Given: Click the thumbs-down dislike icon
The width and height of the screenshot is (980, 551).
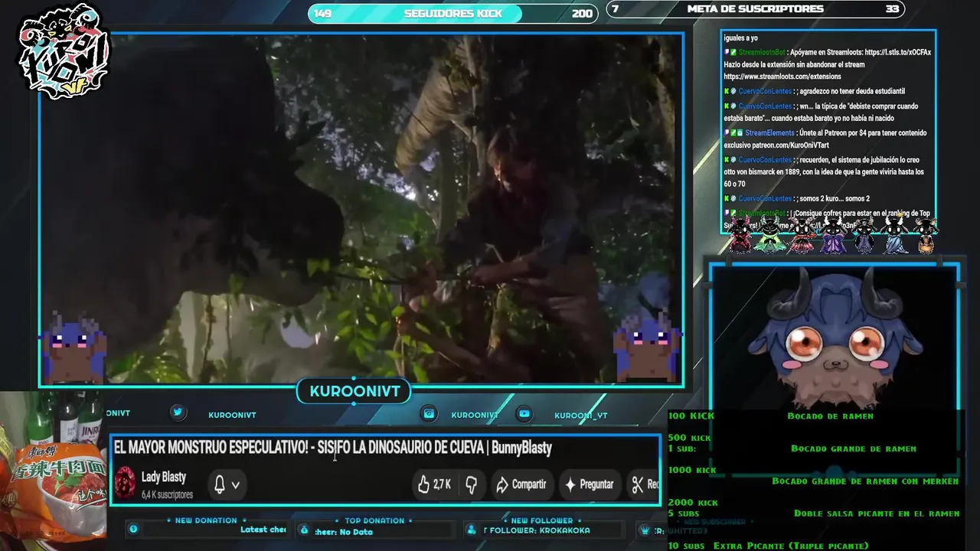Looking at the screenshot, I should tap(472, 484).
